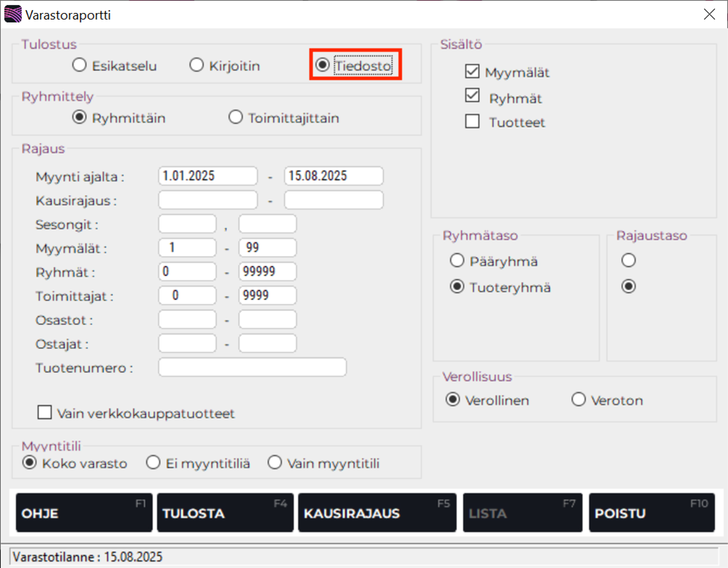The width and height of the screenshot is (728, 568).
Task: Switch the tax option to Veroton
Action: click(579, 399)
